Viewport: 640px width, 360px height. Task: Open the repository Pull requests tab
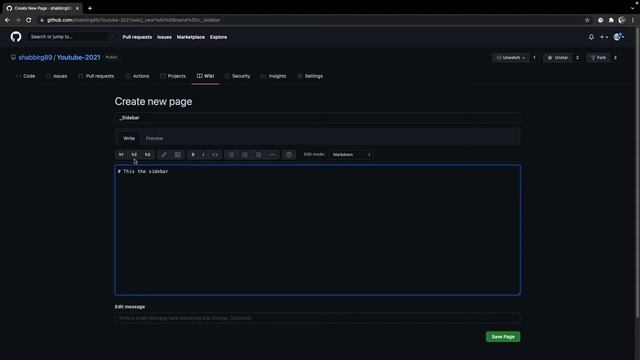pos(96,76)
